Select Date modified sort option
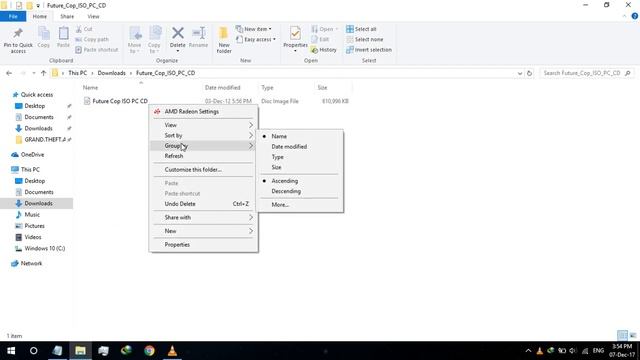640x360 pixels. pyautogui.click(x=300, y=147)
